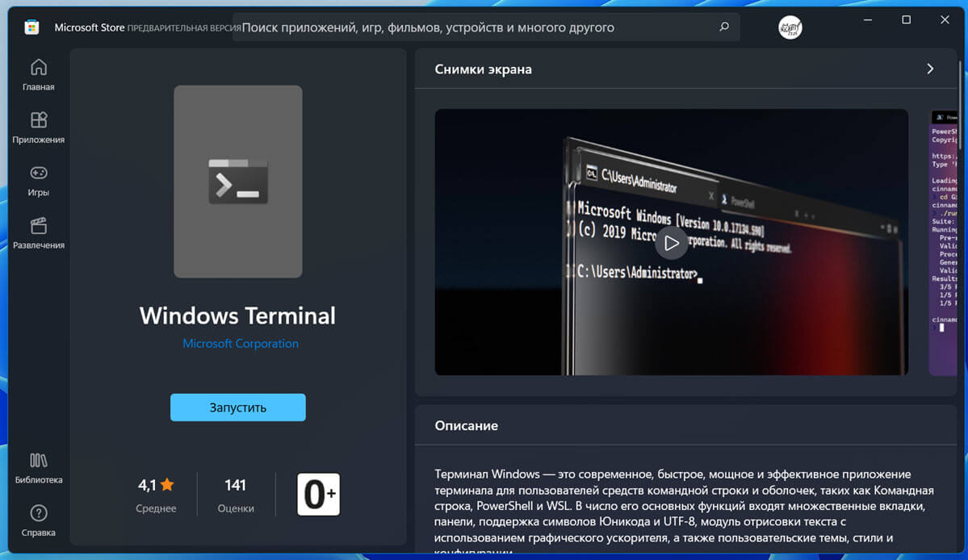
Task: Open the user profile avatar
Action: [x=790, y=27]
